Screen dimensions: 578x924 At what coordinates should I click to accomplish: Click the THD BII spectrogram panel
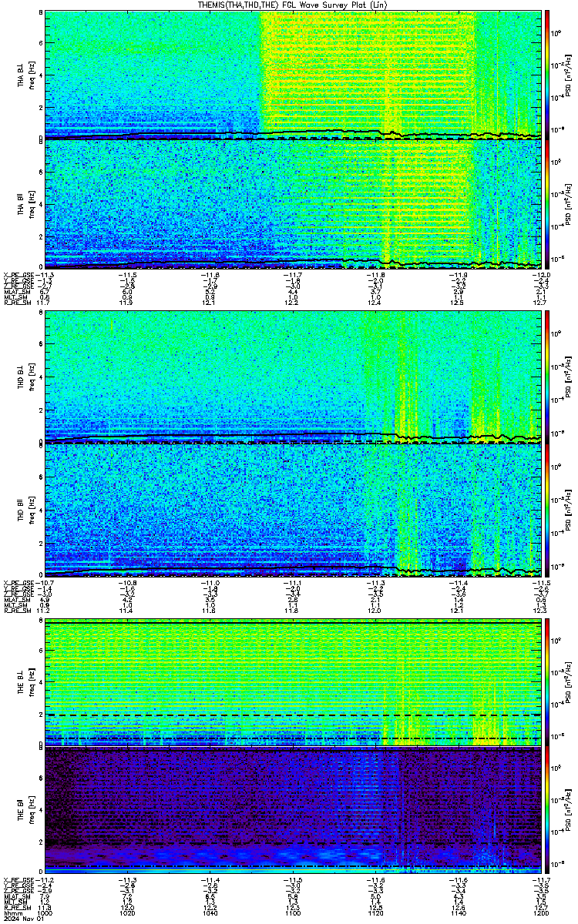293,508
